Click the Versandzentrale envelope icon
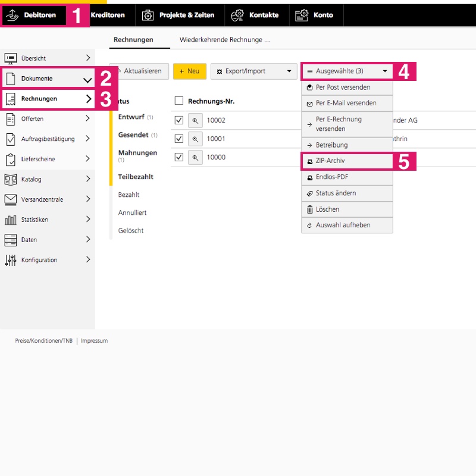The width and height of the screenshot is (476, 476). pos(11,199)
